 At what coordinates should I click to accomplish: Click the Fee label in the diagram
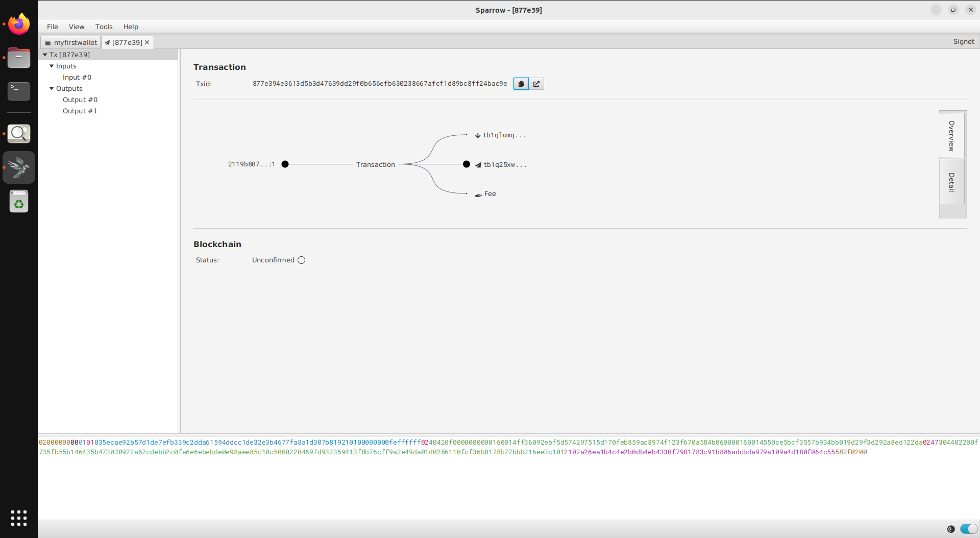pyautogui.click(x=490, y=194)
